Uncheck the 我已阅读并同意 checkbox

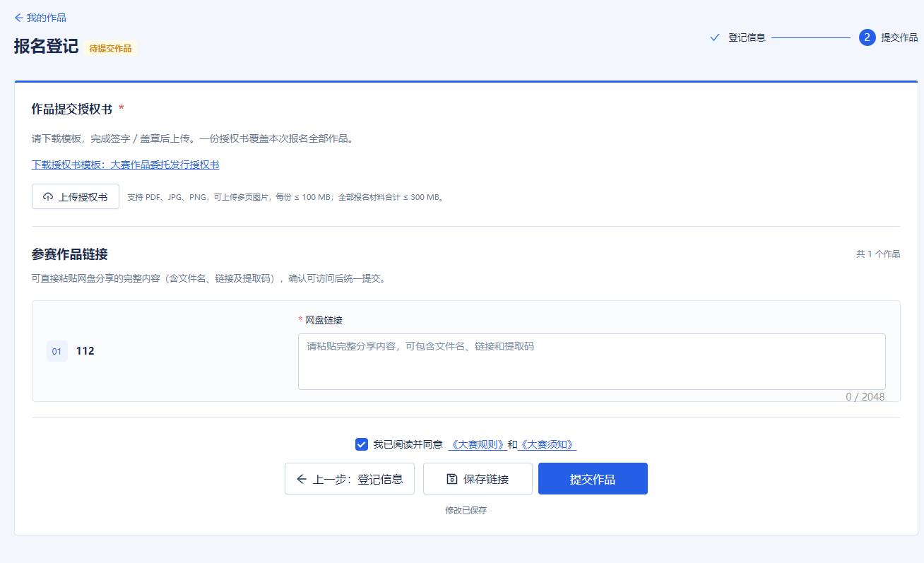(362, 444)
